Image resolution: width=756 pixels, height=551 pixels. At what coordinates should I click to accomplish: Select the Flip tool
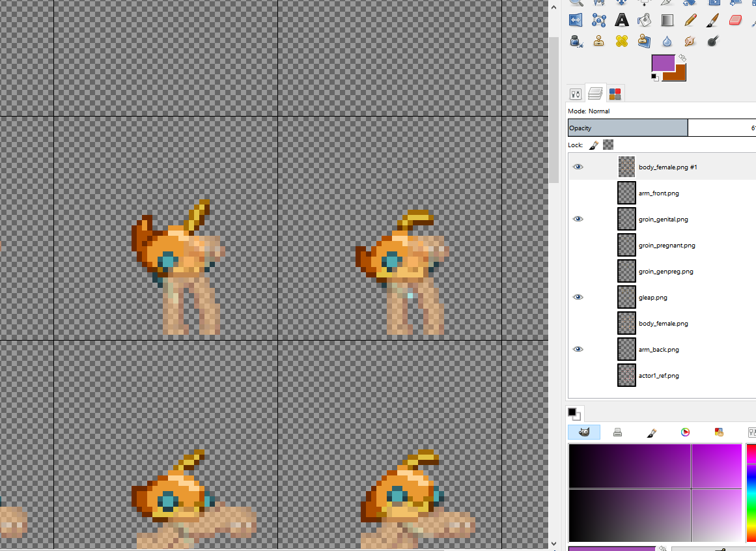click(x=576, y=20)
